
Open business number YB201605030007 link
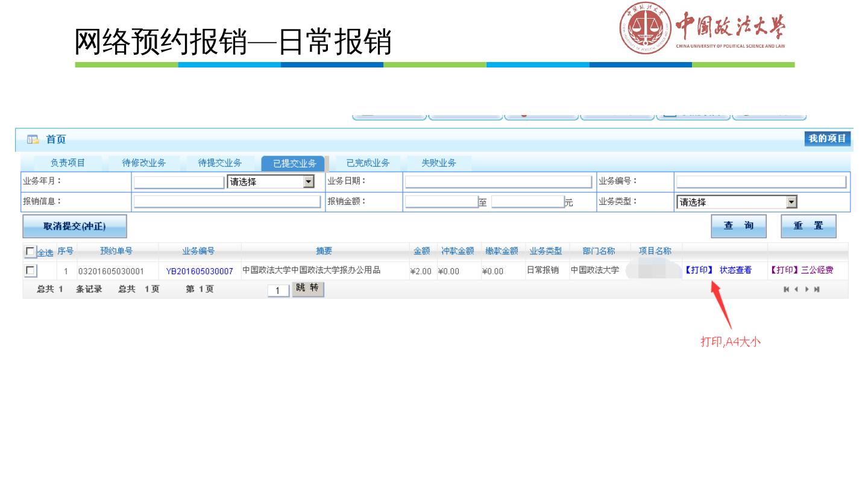coord(200,271)
